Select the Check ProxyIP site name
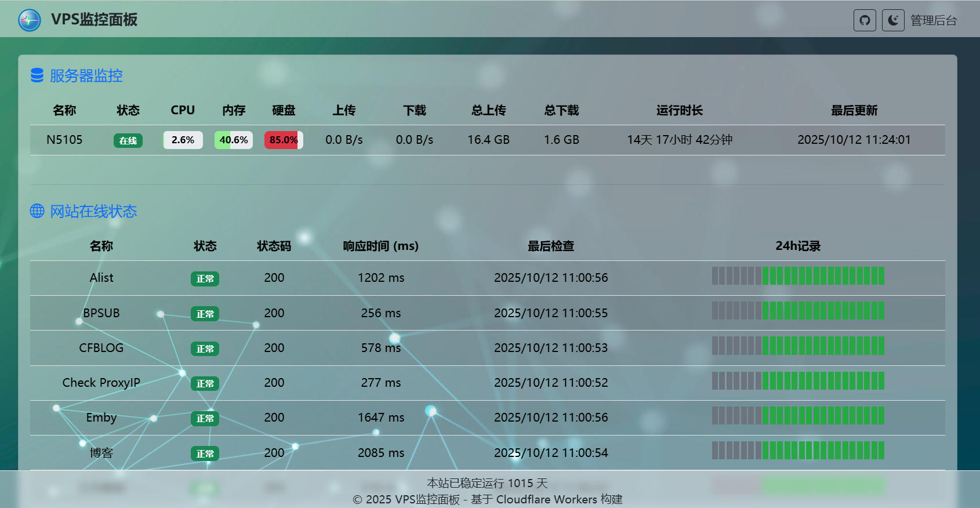Screen dimensions: 980x508 tap(101, 383)
